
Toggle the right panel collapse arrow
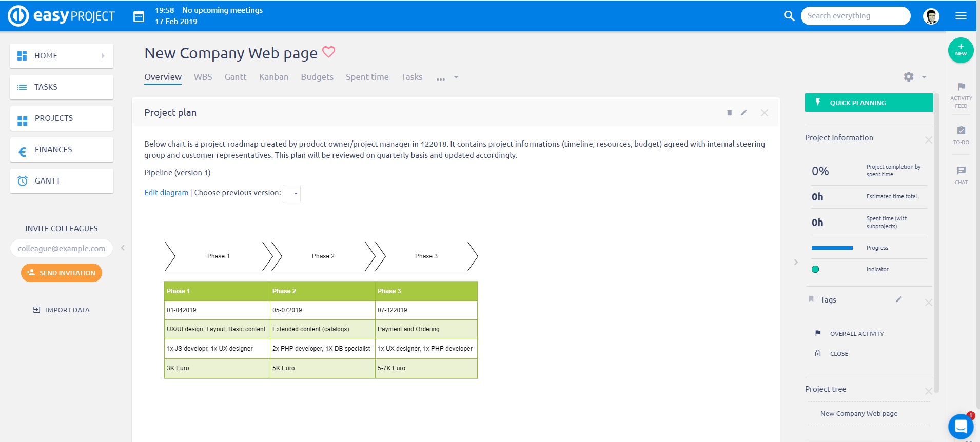point(796,262)
